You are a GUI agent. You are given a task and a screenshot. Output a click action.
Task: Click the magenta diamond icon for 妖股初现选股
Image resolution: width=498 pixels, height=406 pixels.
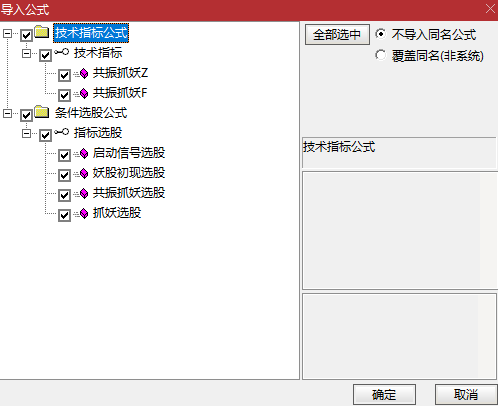click(84, 173)
